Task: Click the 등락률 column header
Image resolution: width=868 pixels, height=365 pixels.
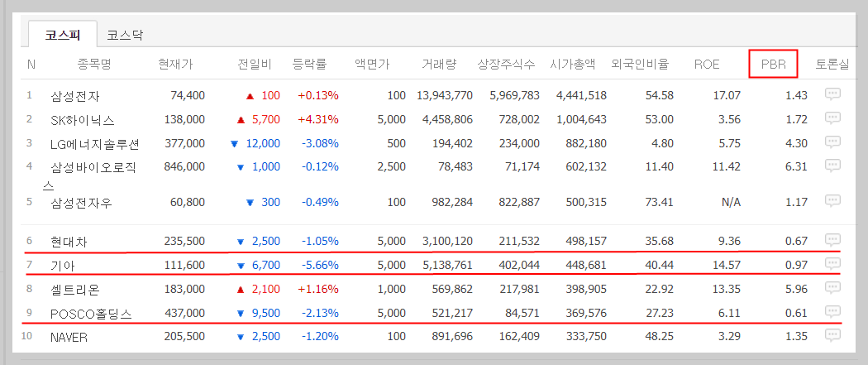Action: pyautogui.click(x=309, y=65)
